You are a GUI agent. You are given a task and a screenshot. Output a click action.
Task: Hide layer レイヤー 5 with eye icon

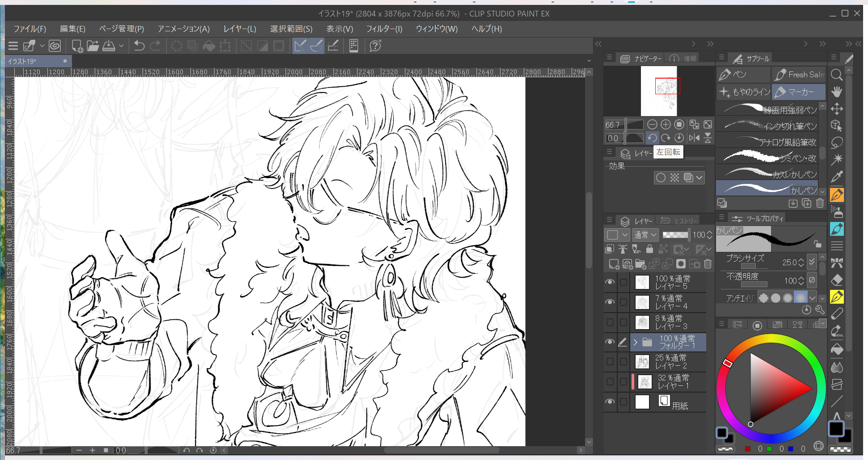pyautogui.click(x=610, y=282)
